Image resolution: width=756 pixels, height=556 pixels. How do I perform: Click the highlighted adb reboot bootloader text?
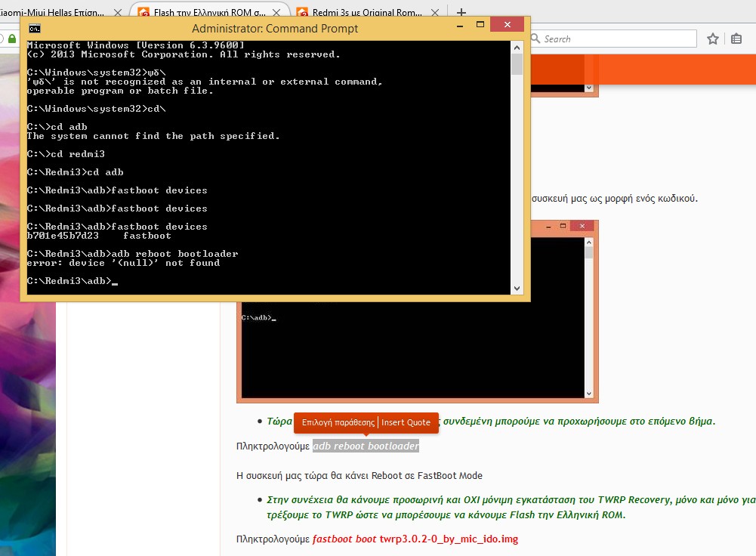point(366,446)
